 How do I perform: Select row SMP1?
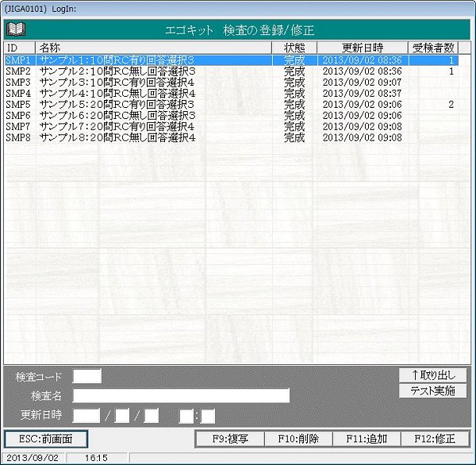pyautogui.click(x=232, y=60)
